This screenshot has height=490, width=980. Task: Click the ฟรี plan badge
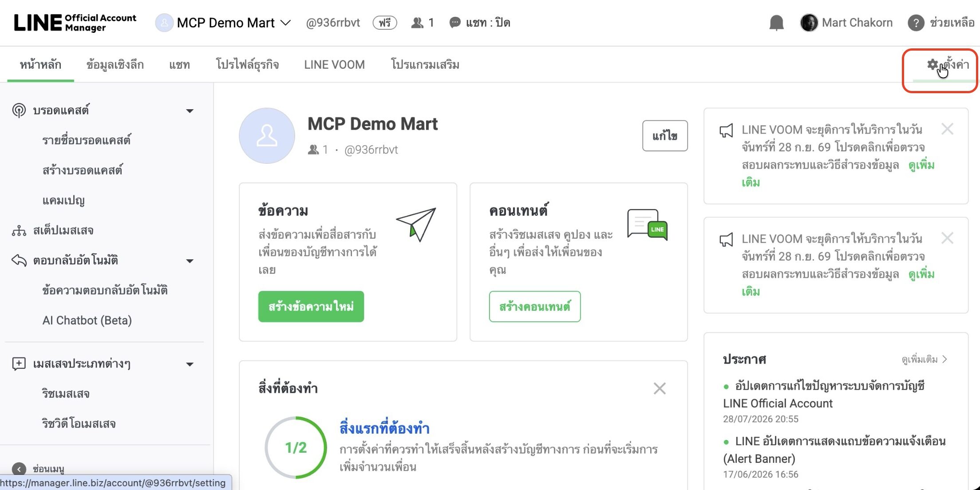click(x=385, y=23)
